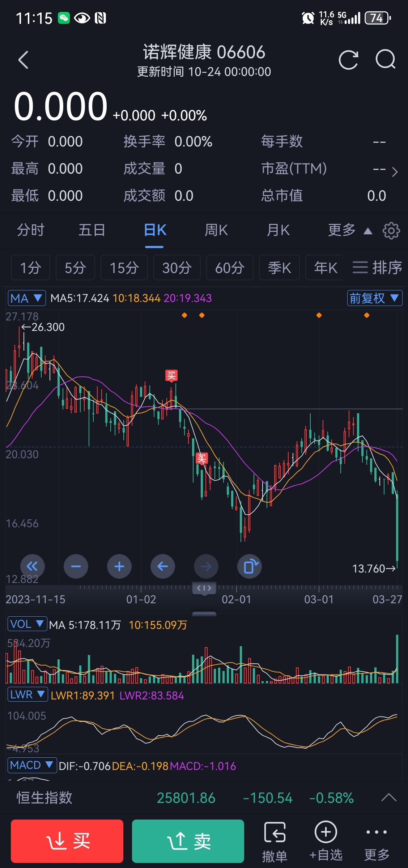Select the 30分 period

coord(177,268)
